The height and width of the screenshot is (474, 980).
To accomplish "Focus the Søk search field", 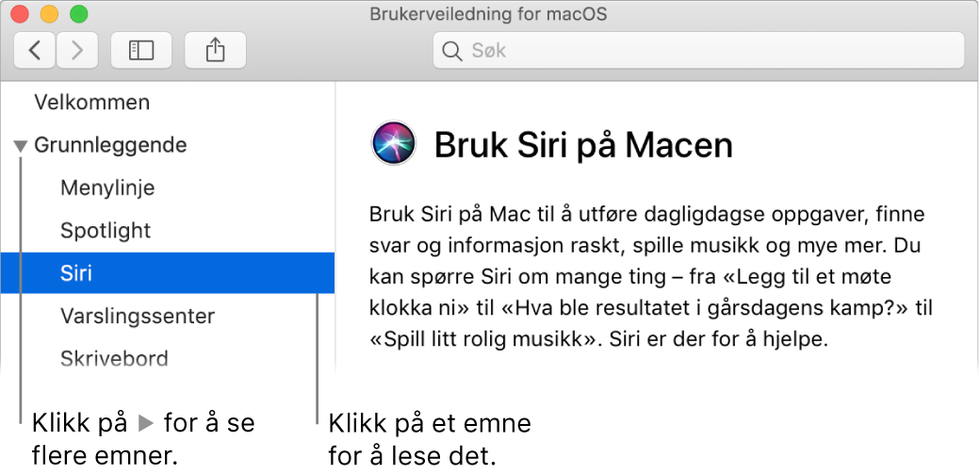I will 699,50.
